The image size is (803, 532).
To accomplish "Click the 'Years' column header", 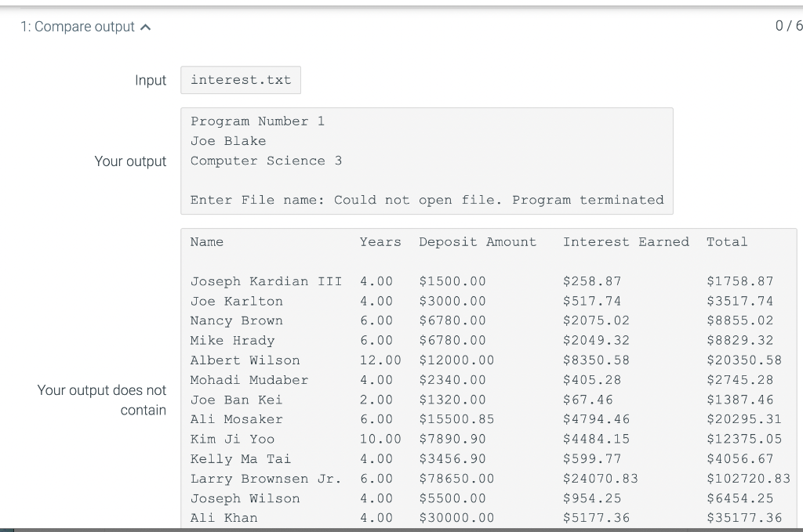I will point(380,241).
